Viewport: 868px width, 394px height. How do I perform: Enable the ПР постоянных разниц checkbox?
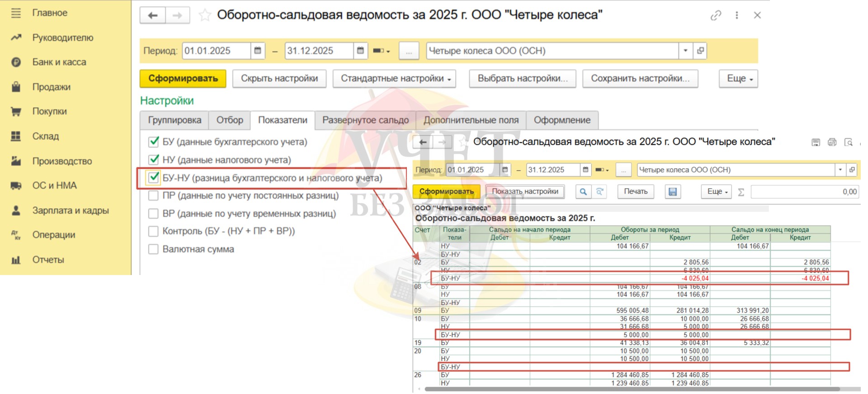tap(153, 195)
